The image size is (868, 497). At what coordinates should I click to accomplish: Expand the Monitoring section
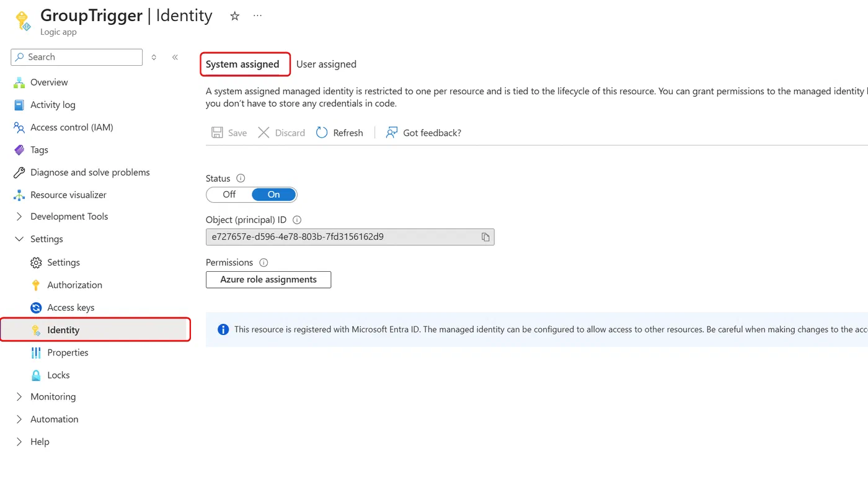(19, 396)
